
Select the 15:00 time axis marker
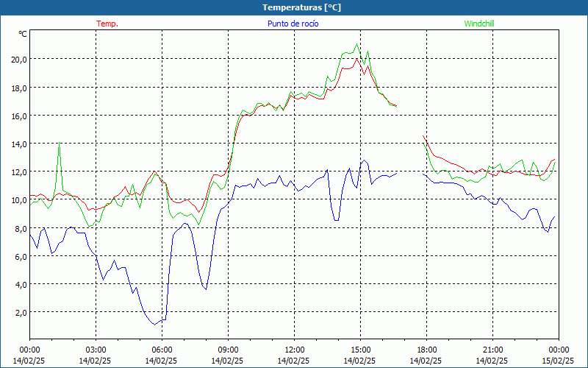(x=360, y=350)
